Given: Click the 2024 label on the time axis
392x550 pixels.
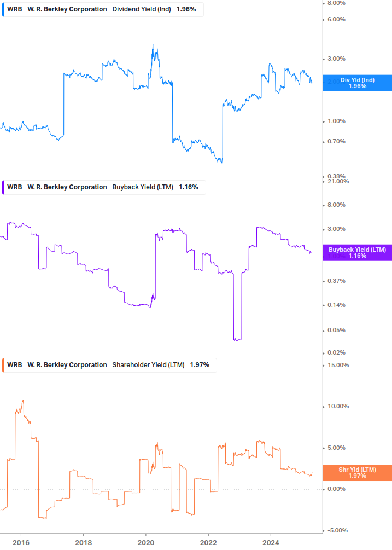Looking at the screenshot, I should [x=271, y=543].
